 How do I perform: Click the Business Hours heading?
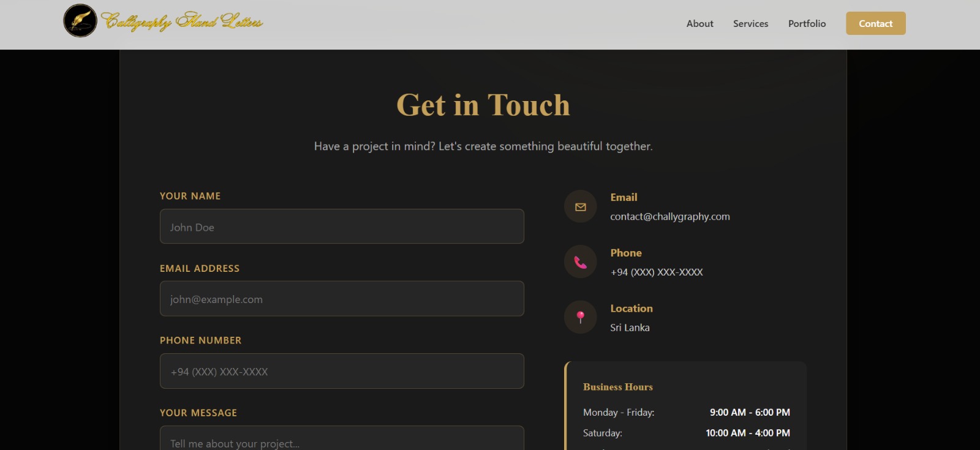click(x=618, y=387)
